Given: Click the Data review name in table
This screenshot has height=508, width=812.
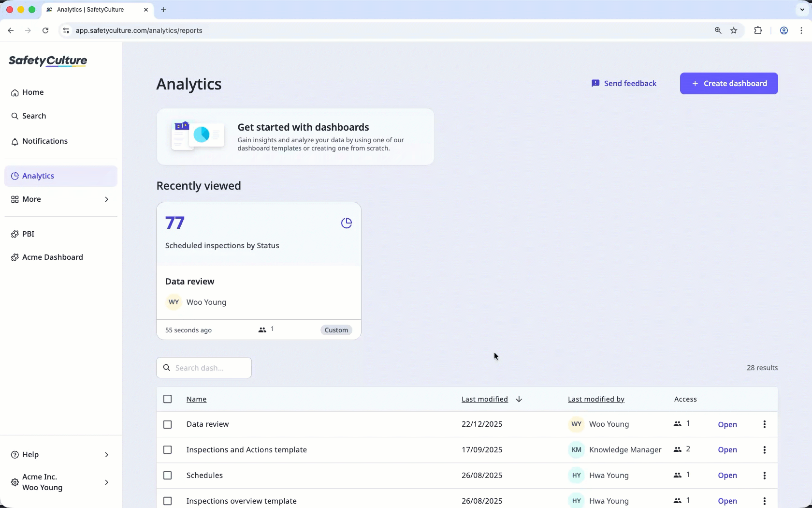Looking at the screenshot, I should [x=208, y=424].
